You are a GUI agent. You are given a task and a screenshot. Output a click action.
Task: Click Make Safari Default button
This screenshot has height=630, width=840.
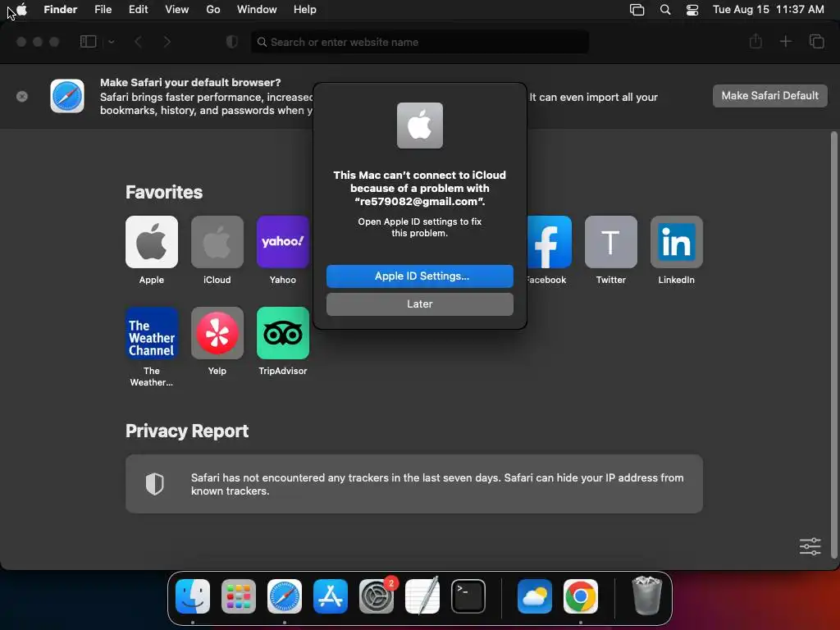click(x=769, y=96)
